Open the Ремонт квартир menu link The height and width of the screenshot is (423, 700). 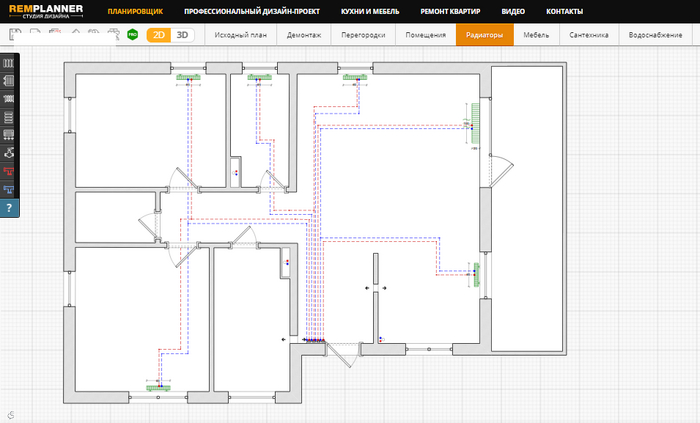point(448,11)
